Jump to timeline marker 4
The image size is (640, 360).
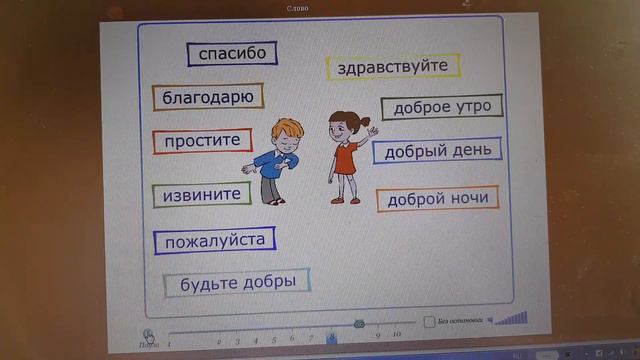[256, 341]
